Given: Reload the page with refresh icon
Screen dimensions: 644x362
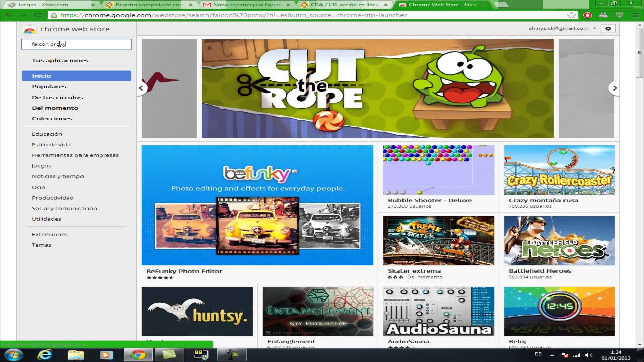Looking at the screenshot, I should [37, 15].
